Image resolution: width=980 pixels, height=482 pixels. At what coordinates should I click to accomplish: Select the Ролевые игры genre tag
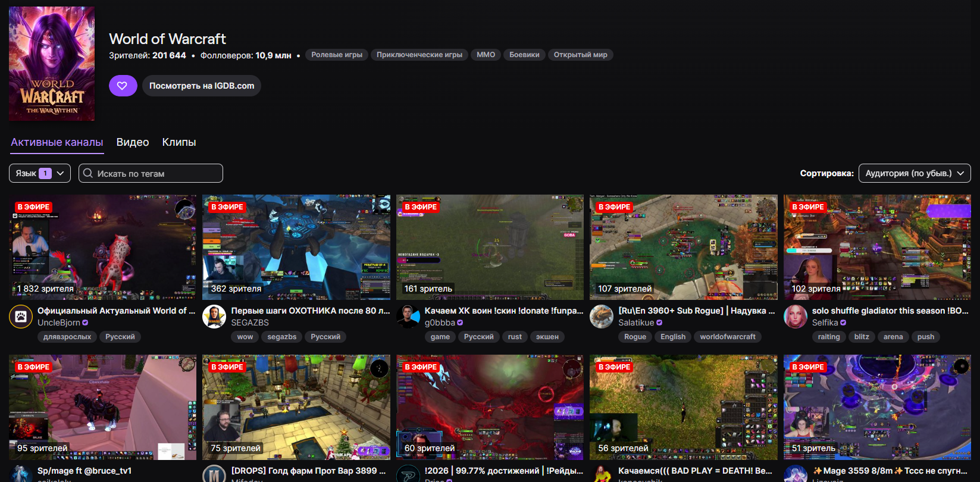(x=337, y=55)
